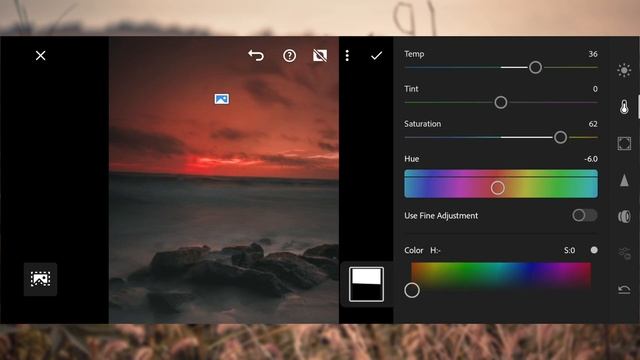This screenshot has width=640, height=360.
Task: Reset adjustments with the curved arrow icon
Action: click(x=624, y=289)
